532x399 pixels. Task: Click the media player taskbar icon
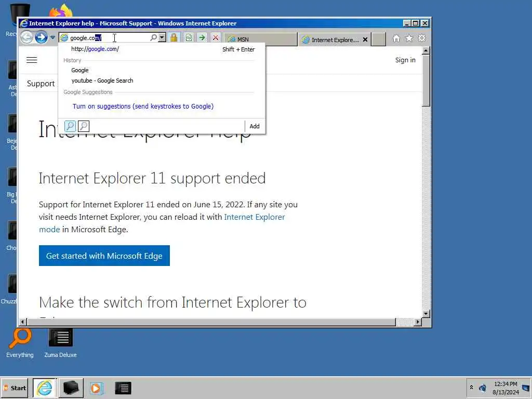(x=96, y=388)
